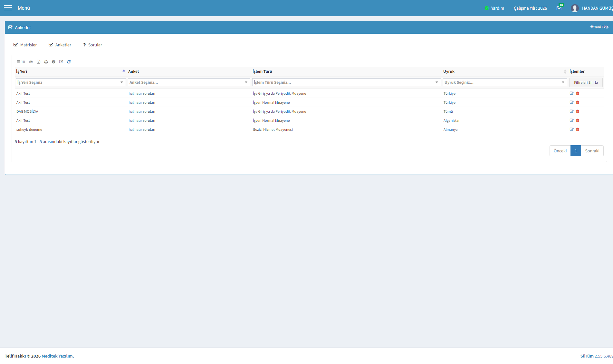The image size is (613, 364).
Task: Switch to the Matrisler tab
Action: pyautogui.click(x=25, y=45)
